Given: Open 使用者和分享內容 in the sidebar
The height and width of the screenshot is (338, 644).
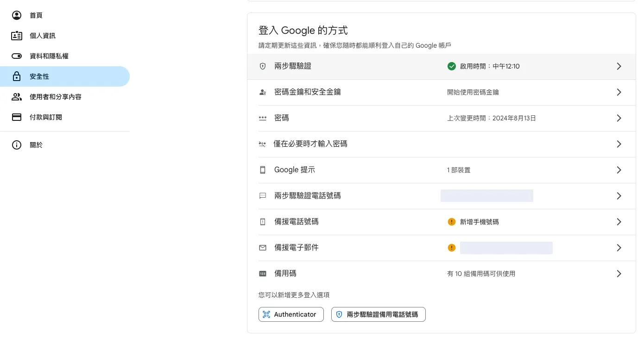Looking at the screenshot, I should coord(65,97).
